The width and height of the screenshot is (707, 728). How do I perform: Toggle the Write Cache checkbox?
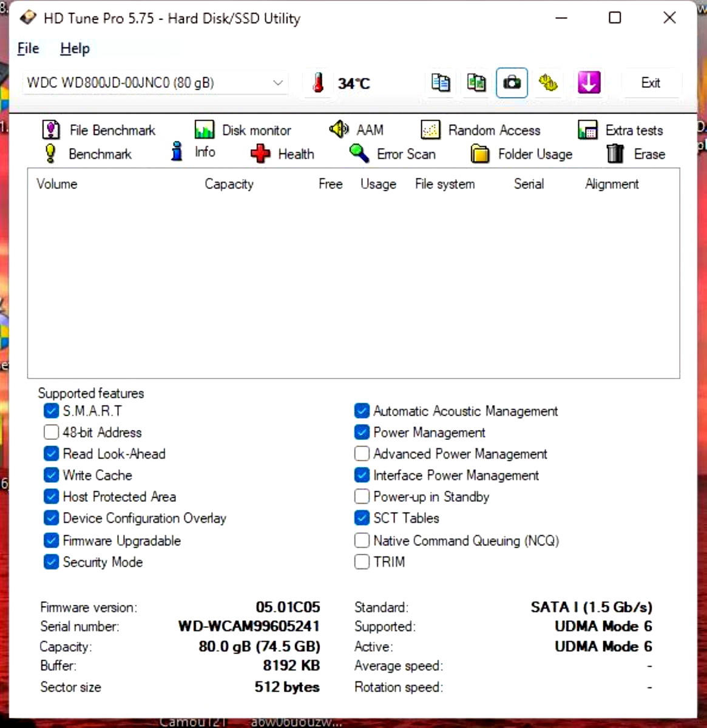point(51,475)
